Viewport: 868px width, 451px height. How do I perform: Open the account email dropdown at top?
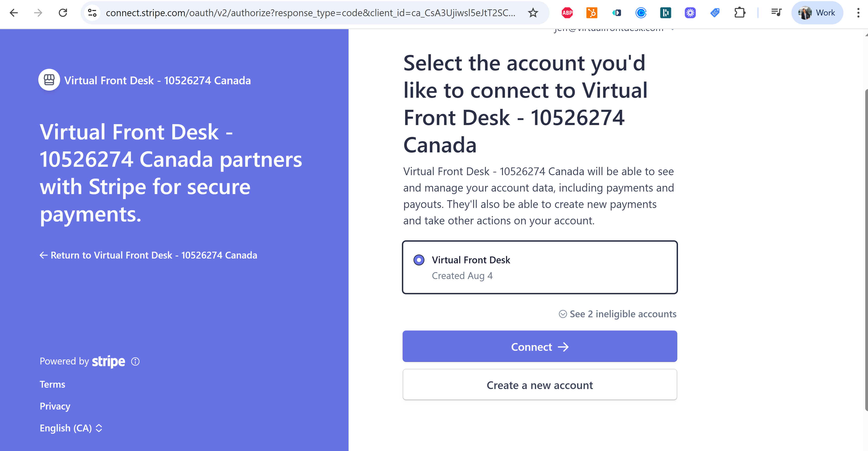point(614,30)
